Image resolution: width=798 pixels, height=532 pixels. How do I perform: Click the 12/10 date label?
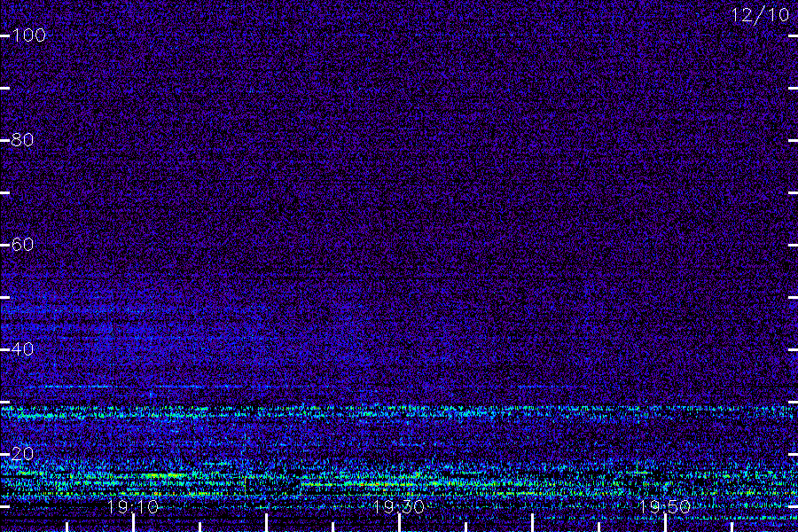pos(760,15)
